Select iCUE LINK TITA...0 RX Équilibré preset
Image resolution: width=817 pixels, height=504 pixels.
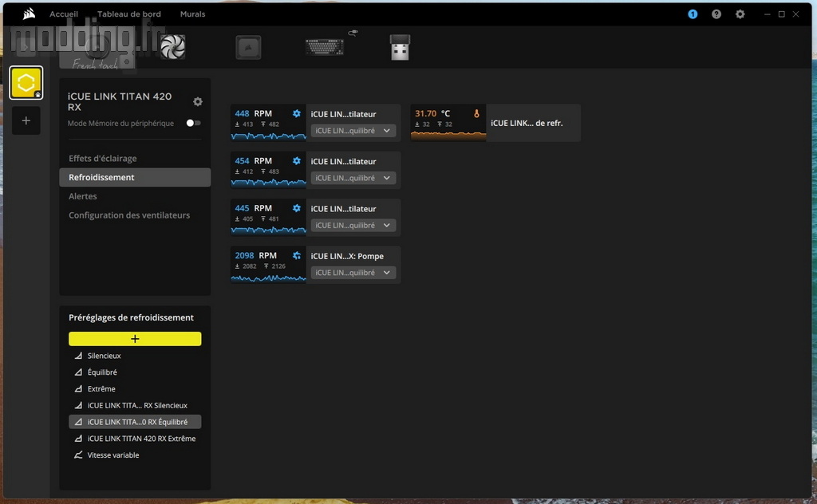[135, 422]
